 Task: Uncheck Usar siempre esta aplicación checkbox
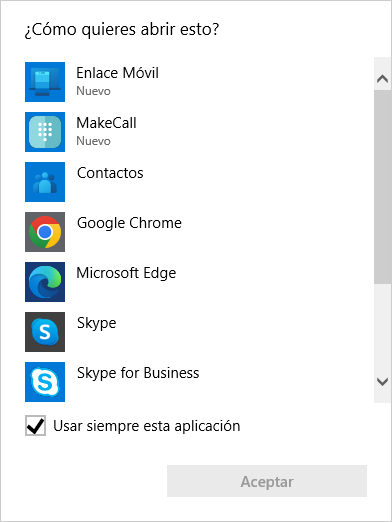[35, 426]
